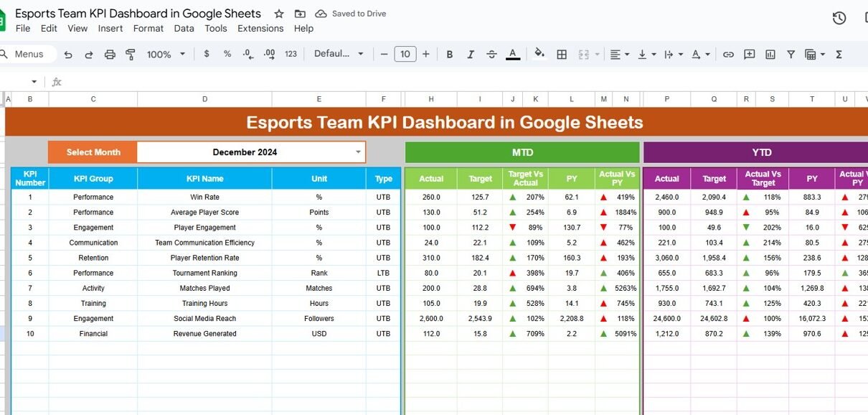The height and width of the screenshot is (415, 868).
Task: Check the Saved to Drive cloud status
Action: coord(351,14)
